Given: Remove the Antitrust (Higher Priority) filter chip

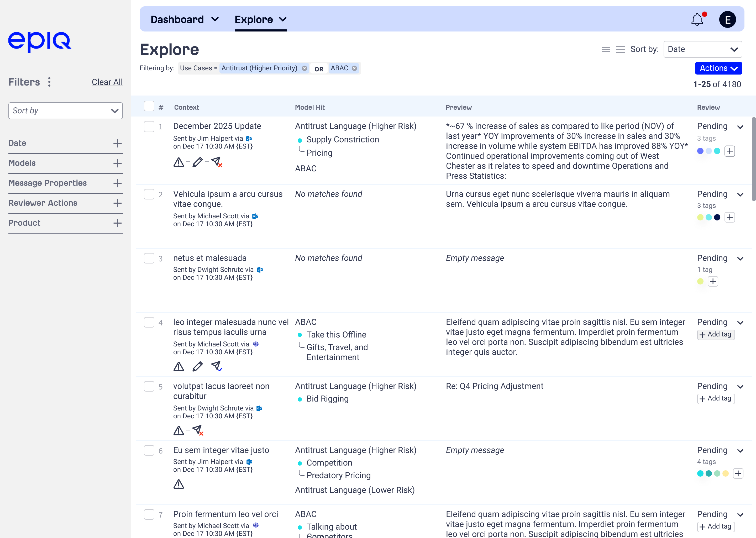Looking at the screenshot, I should pos(304,68).
